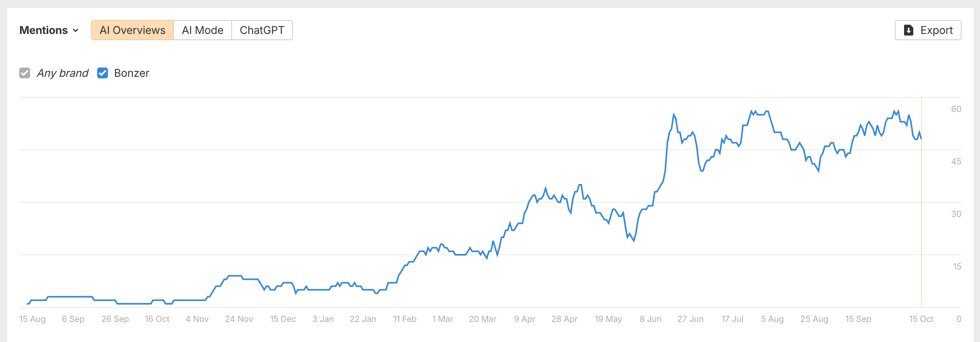This screenshot has width=980, height=342.
Task: Click the 1 Mar axis label
Action: click(443, 319)
